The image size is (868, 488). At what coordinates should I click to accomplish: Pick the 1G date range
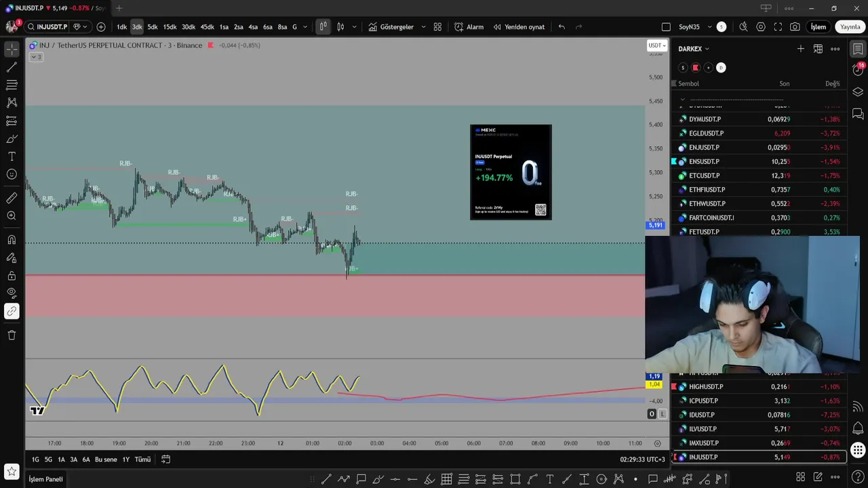(x=35, y=460)
